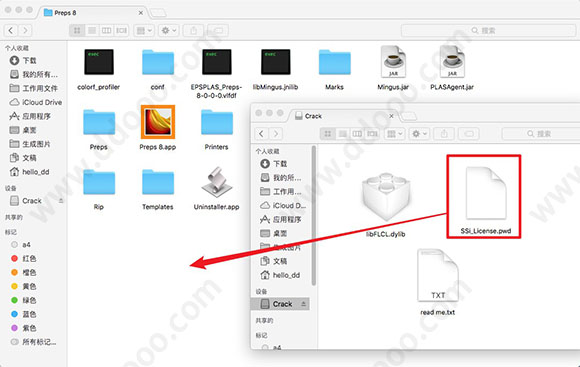Click the share button in Crack window toolbar
The height and width of the screenshot is (367, 580).
click(444, 134)
